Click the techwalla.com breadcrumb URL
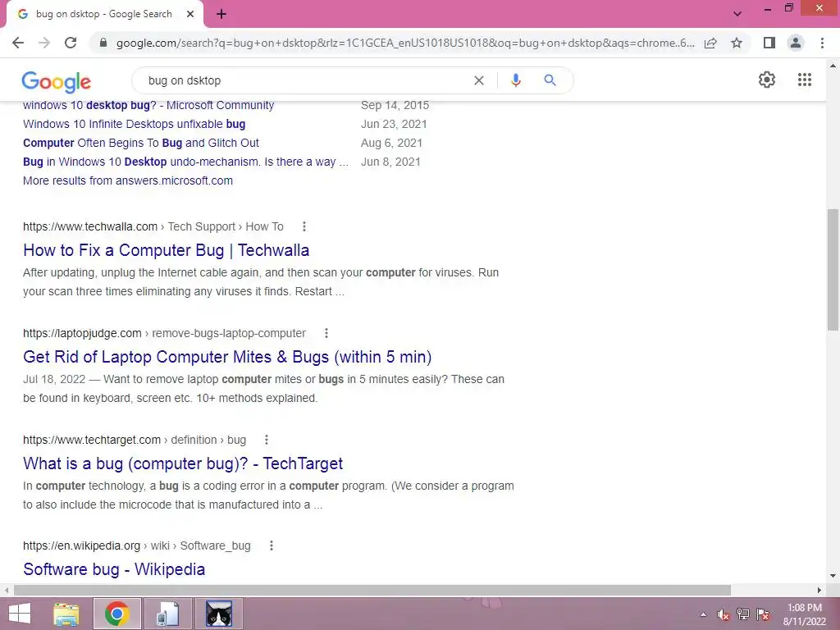The height and width of the screenshot is (630, 840). point(153,226)
